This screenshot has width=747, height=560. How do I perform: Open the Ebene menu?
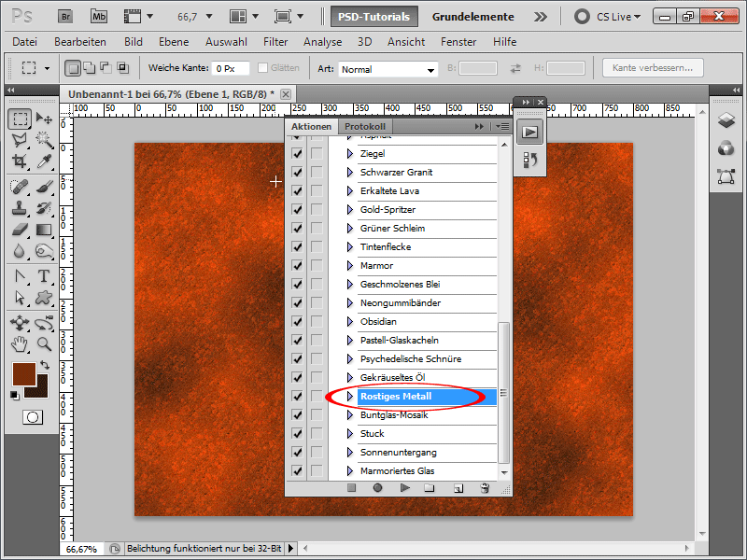point(174,42)
